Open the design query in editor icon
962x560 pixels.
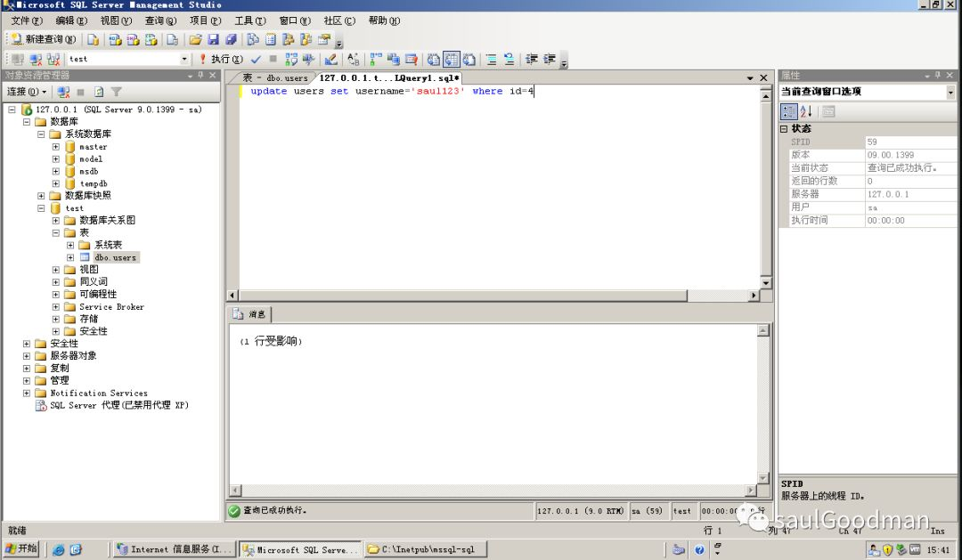(330, 59)
